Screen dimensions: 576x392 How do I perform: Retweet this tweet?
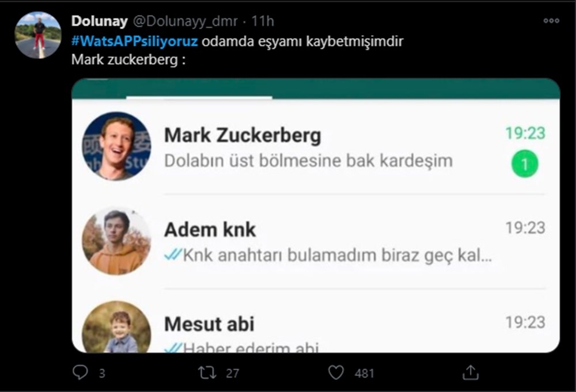[206, 372]
